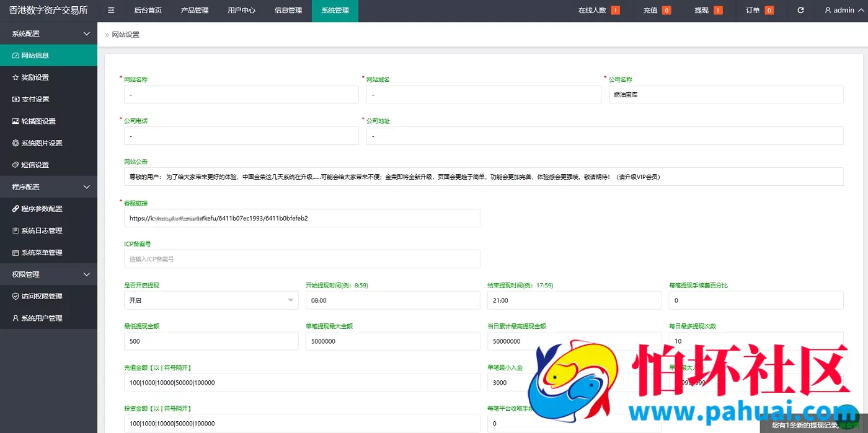
Task: Click the 结束提现时间 field showing 21:00
Action: 575,300
